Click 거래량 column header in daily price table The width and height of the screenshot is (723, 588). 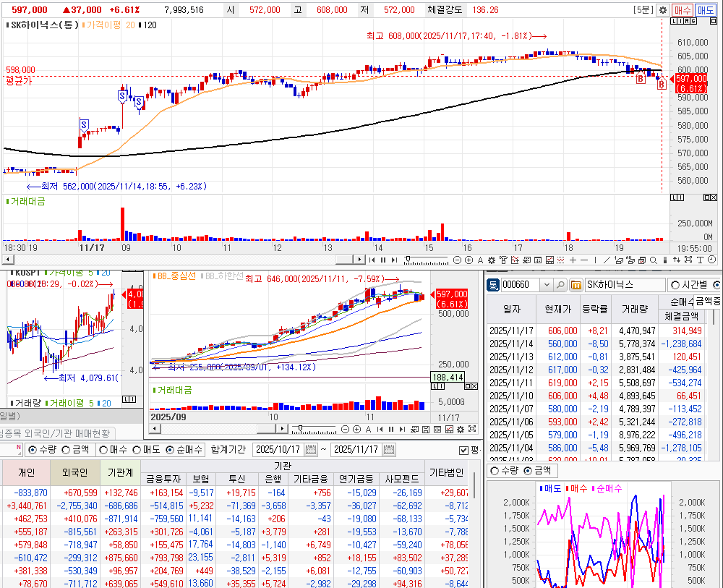(x=635, y=309)
